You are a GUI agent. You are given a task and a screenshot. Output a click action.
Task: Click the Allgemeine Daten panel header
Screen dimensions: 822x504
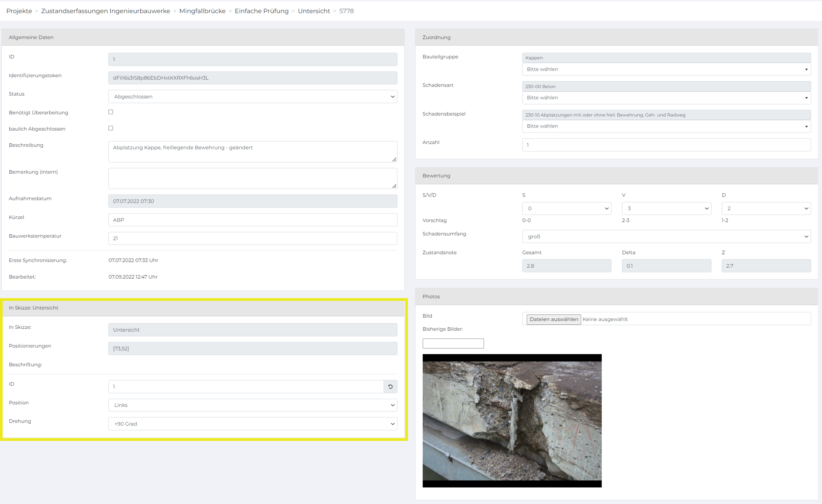coord(203,37)
